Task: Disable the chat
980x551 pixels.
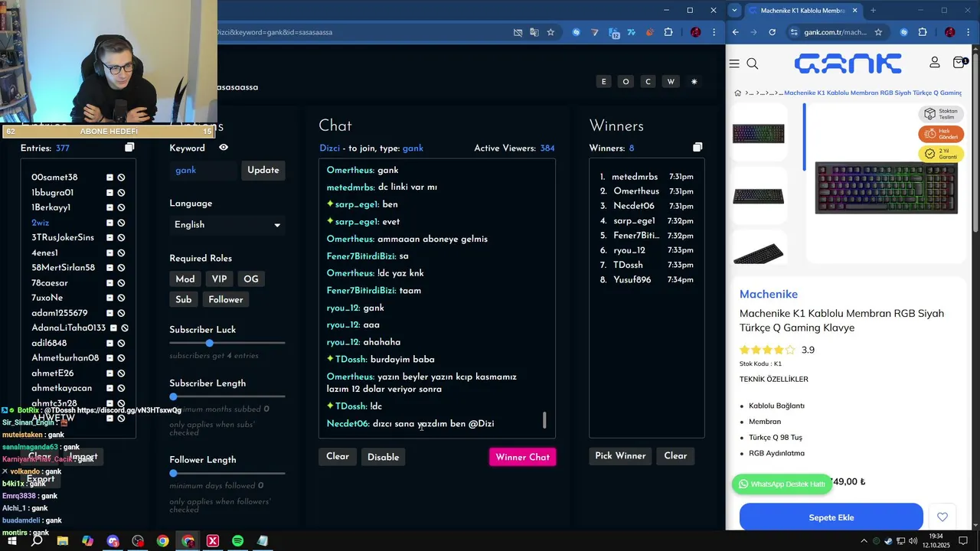Action: 384,457
